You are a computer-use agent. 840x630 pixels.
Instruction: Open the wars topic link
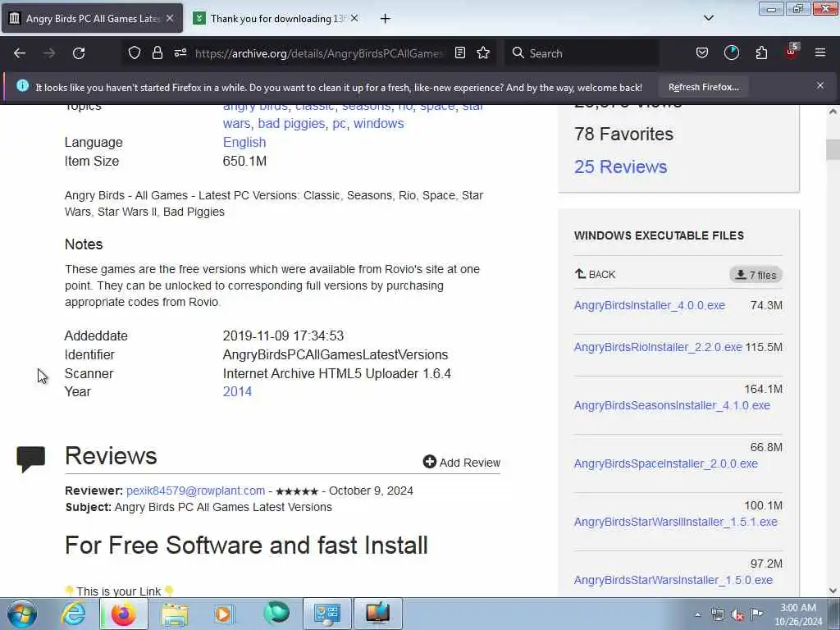pos(236,123)
